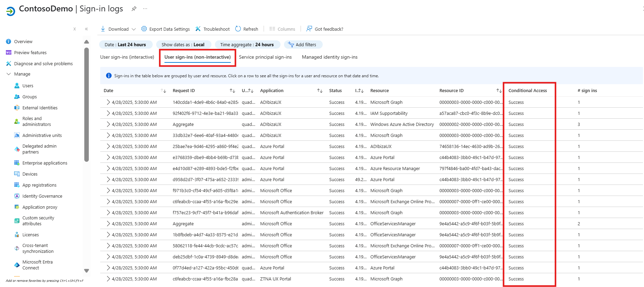Open the Download dropdown chevron

(134, 29)
